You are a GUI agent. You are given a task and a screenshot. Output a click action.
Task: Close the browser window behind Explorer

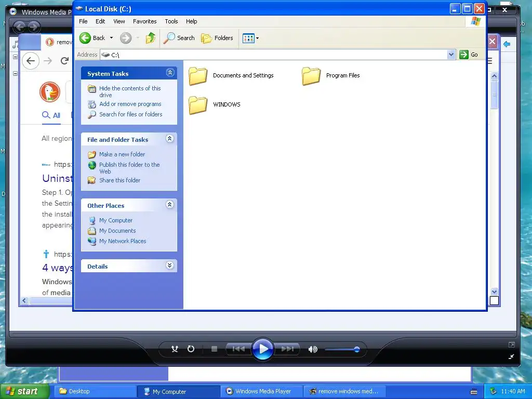click(493, 42)
